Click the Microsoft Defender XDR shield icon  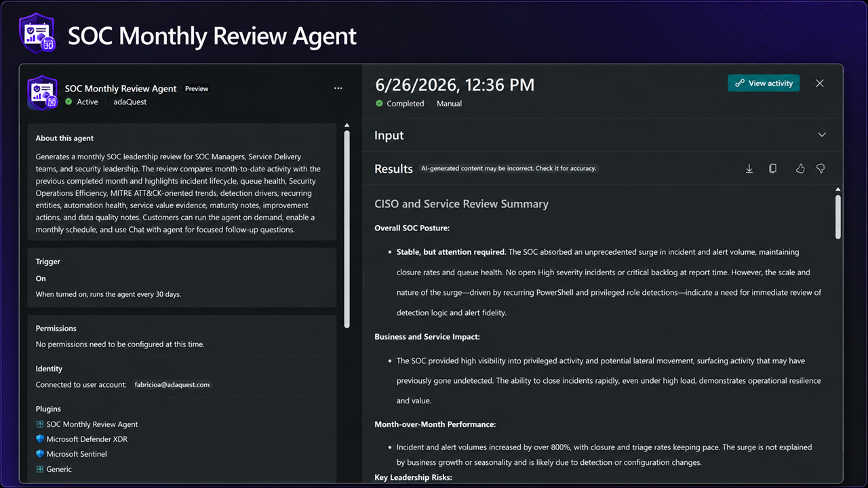[x=40, y=439]
